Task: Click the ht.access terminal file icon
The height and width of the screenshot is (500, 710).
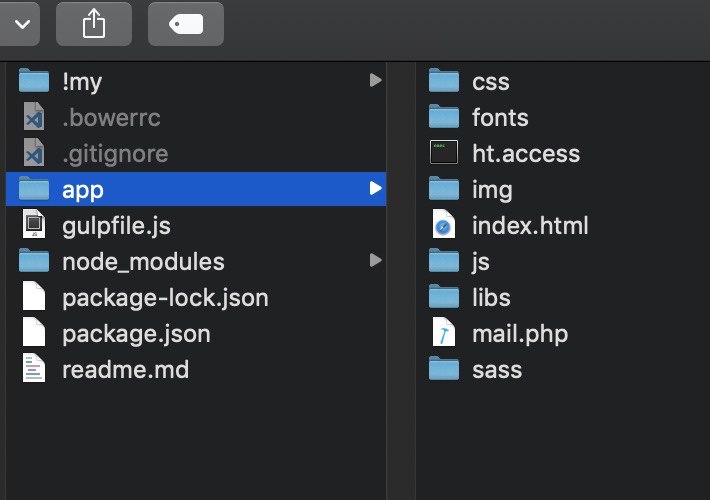Action: pyautogui.click(x=443, y=152)
